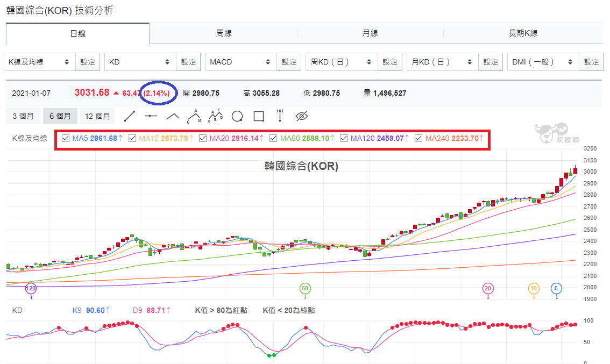Screen dimensions: 610x364
Task: Click the K9 value 90.60
Action: pos(95,310)
